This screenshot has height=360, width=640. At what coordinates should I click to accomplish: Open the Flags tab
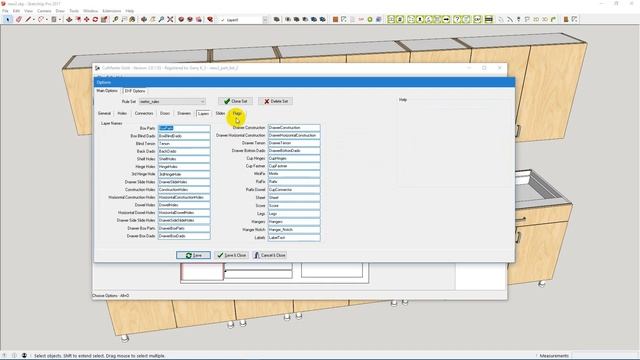pos(237,113)
